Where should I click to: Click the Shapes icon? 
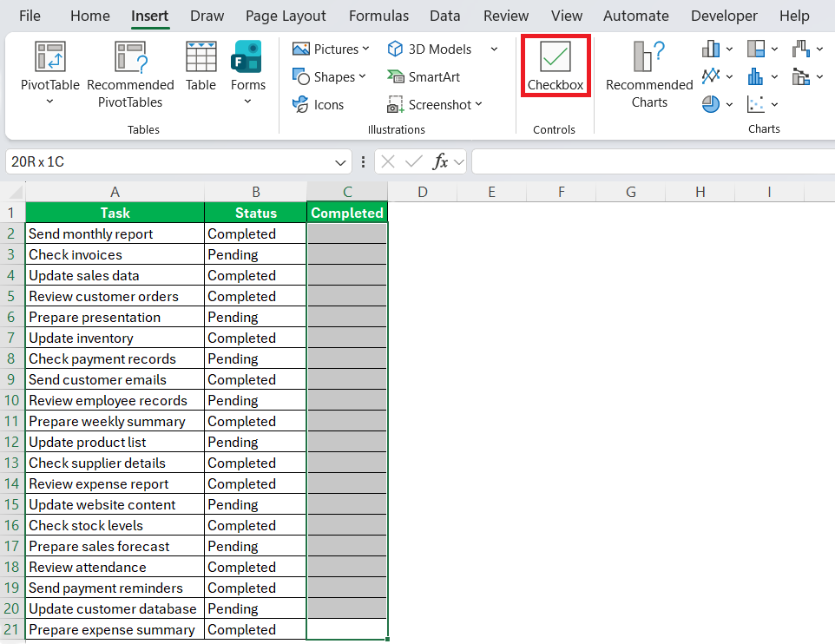coord(301,76)
